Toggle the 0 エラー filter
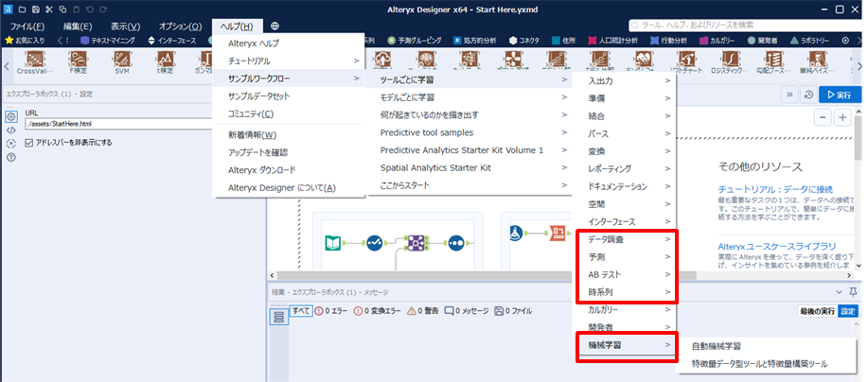 click(x=331, y=311)
